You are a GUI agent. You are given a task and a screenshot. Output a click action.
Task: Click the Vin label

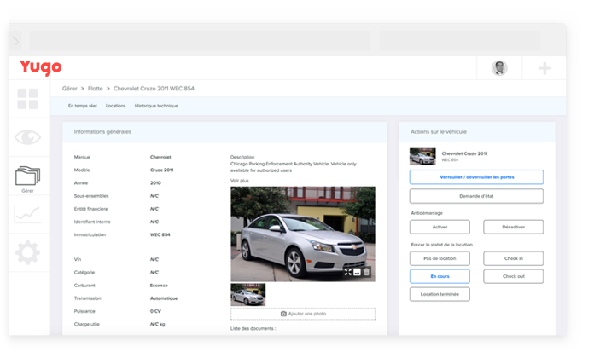point(78,259)
